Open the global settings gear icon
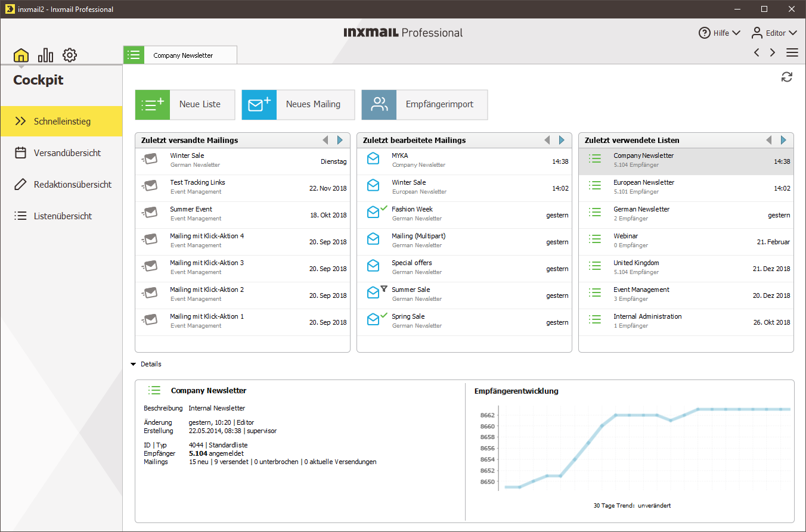Screen dimensions: 806x532 pos(70,55)
